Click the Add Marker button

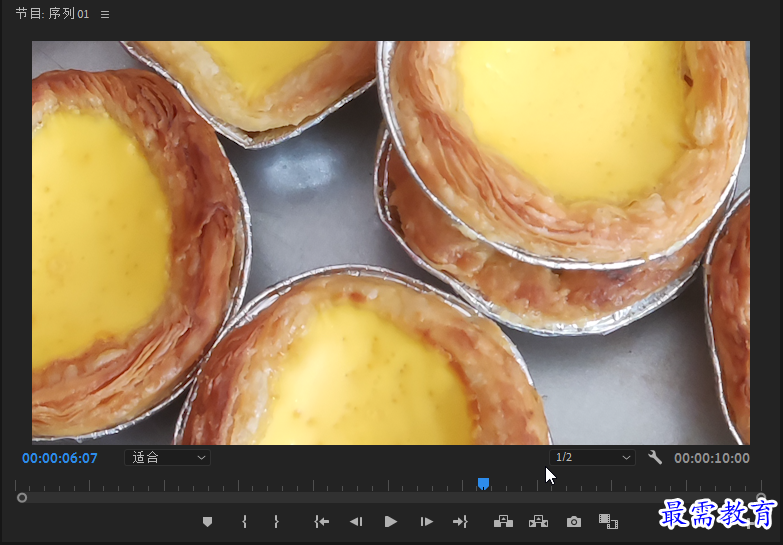[x=208, y=522]
